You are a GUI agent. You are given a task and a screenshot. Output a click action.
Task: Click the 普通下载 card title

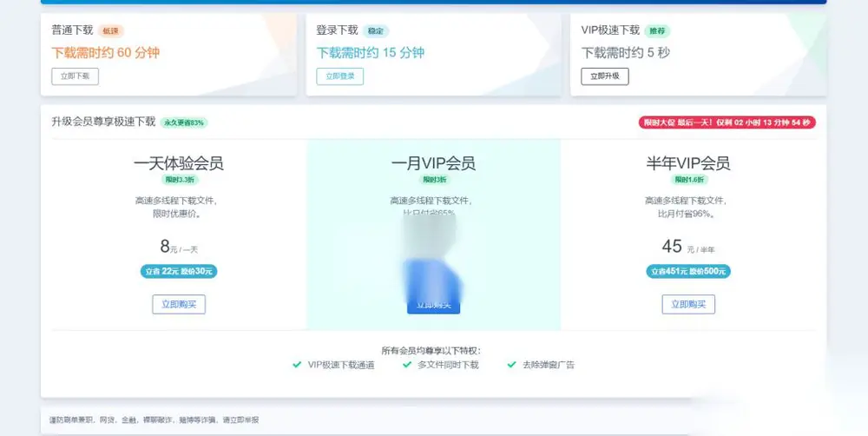pos(73,30)
